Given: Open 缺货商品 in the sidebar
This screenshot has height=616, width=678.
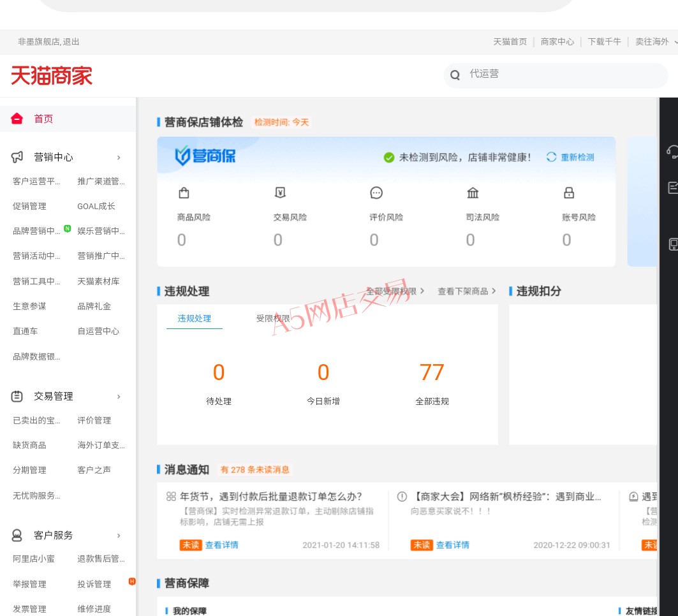Looking at the screenshot, I should 29,445.
